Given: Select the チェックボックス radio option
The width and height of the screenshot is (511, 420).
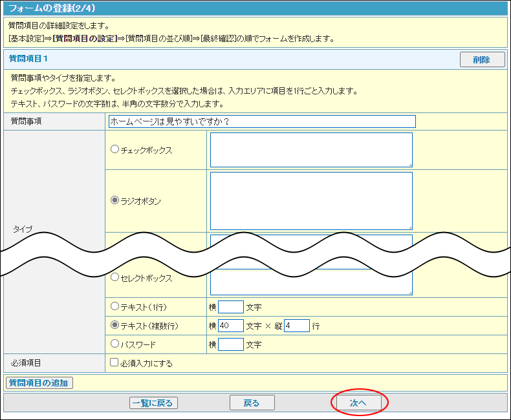Looking at the screenshot, I should [115, 149].
